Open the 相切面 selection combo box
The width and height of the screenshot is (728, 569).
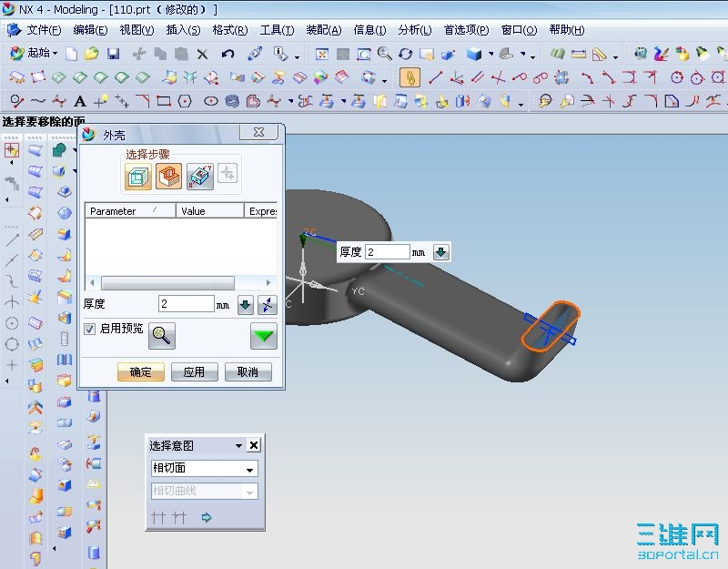[204, 468]
